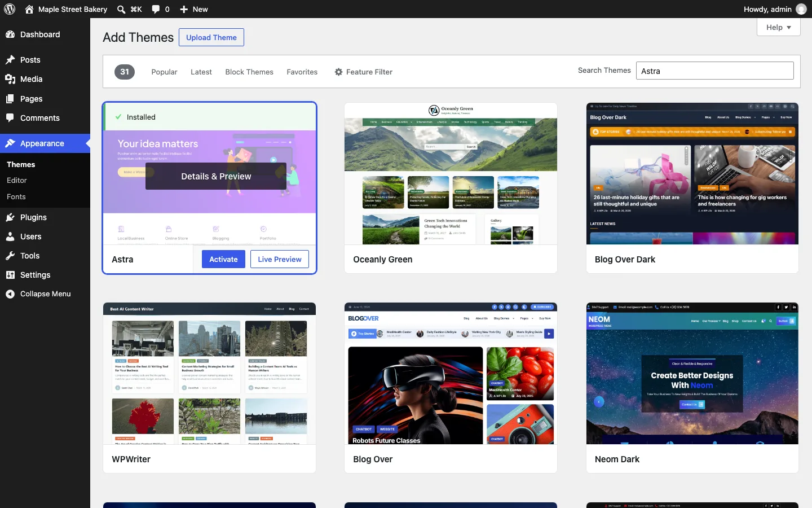The height and width of the screenshot is (508, 812).
Task: Open the WordPress logo menu
Action: coord(10,9)
